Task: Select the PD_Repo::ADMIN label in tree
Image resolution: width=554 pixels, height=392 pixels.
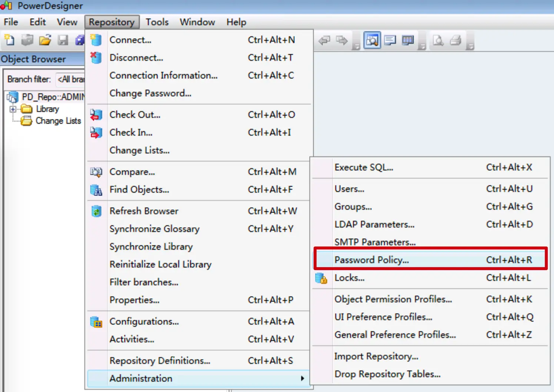Action: [53, 97]
